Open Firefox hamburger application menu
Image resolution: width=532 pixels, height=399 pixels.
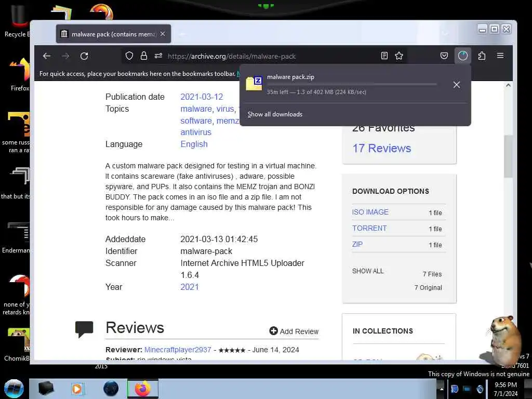click(x=500, y=55)
